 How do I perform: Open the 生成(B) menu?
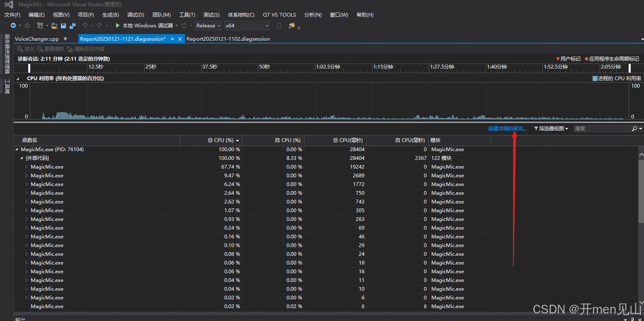click(110, 15)
